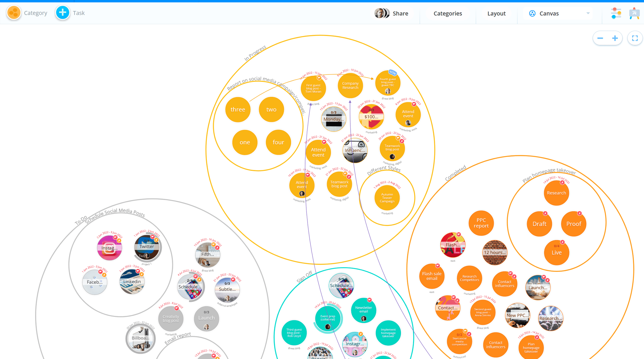Open the filter sliders settings icon

click(x=616, y=13)
